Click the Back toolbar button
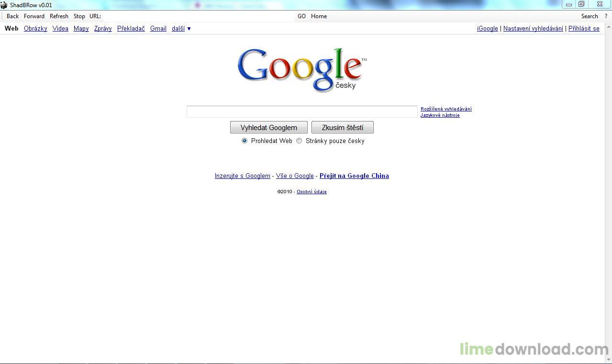612x364 pixels. (x=13, y=16)
